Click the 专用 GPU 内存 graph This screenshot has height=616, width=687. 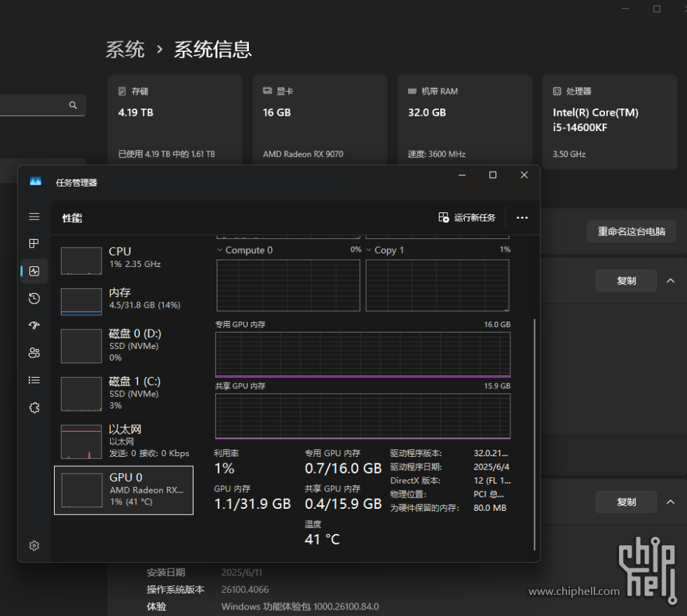click(x=363, y=355)
